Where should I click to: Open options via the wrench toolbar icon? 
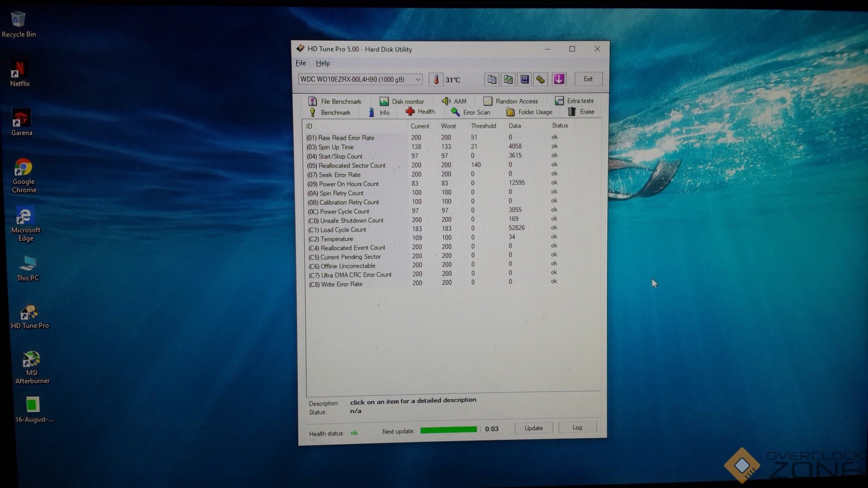540,79
